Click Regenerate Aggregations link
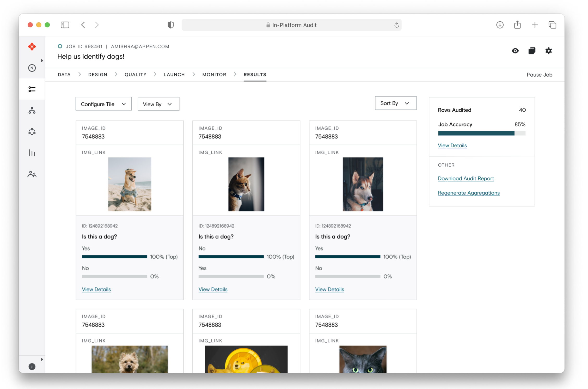 [469, 193]
